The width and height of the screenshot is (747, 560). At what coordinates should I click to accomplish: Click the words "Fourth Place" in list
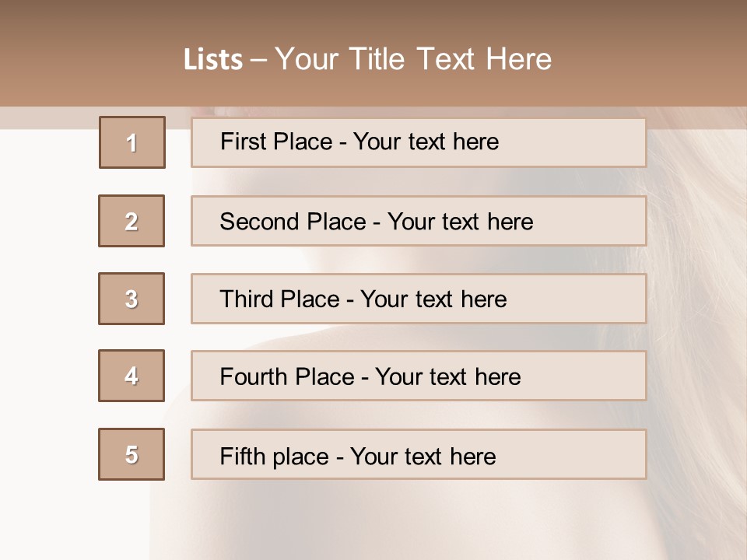pos(286,377)
